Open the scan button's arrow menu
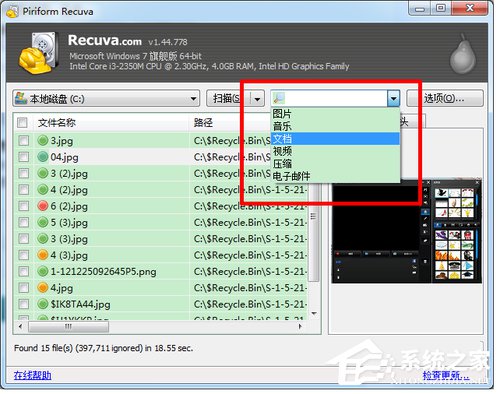500x394 pixels. pos(257,99)
